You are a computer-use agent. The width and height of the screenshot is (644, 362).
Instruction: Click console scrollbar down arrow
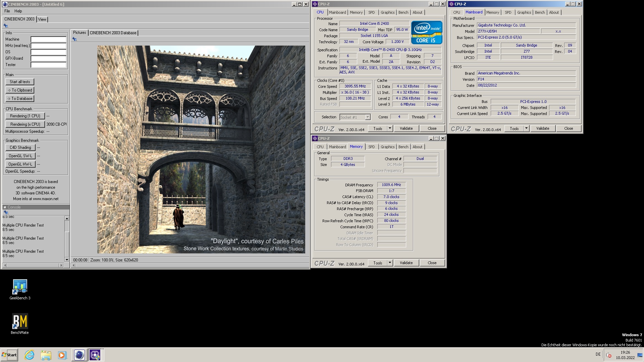[x=67, y=260]
